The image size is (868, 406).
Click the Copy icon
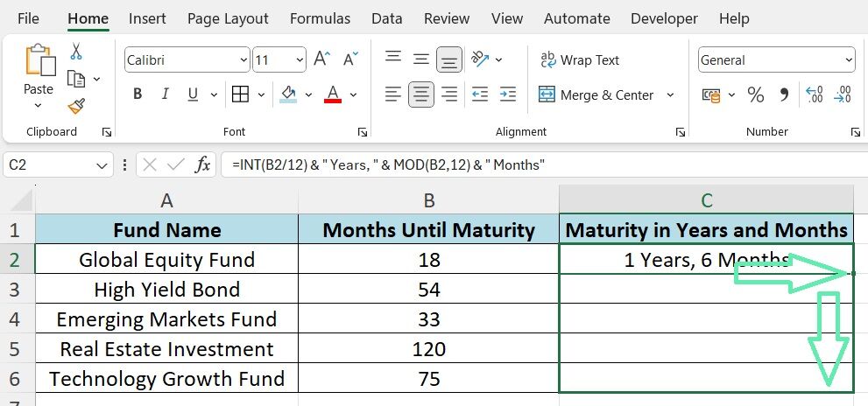[x=76, y=79]
